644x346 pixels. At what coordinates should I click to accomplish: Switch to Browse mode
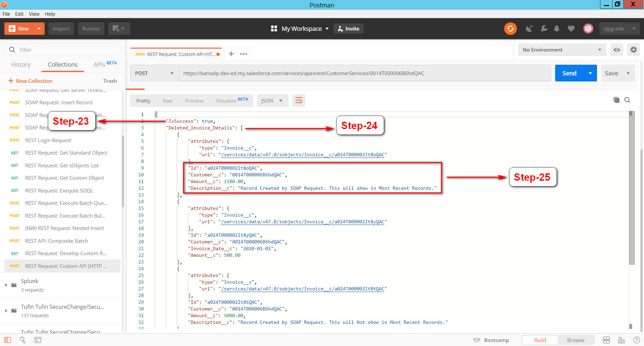pos(576,340)
